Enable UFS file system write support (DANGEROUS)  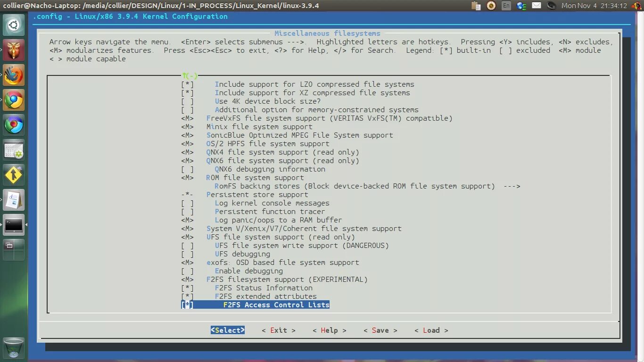pyautogui.click(x=285, y=246)
